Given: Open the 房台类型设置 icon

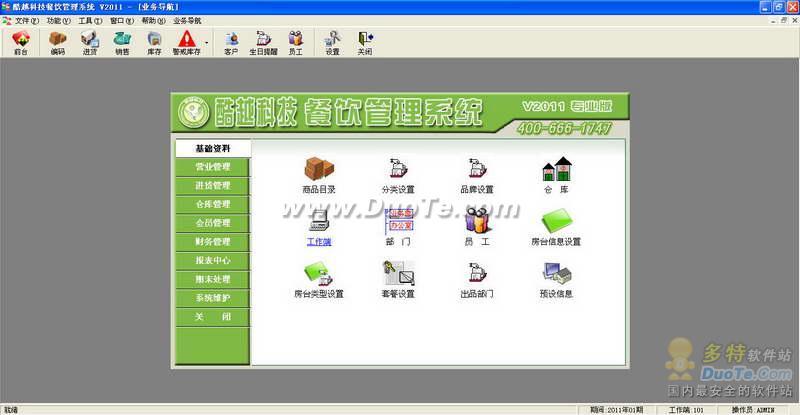Looking at the screenshot, I should coord(319,273).
